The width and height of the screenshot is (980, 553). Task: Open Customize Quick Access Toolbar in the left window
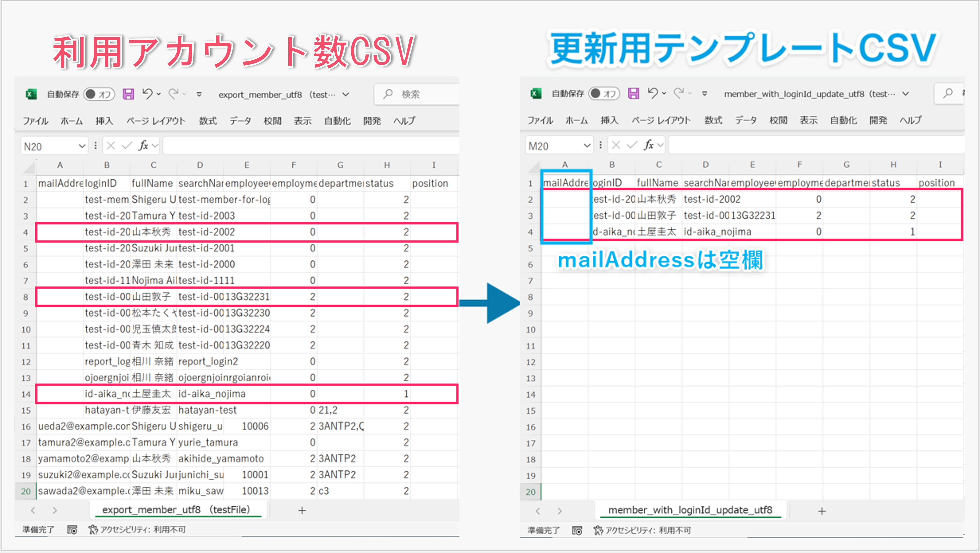coord(199,94)
